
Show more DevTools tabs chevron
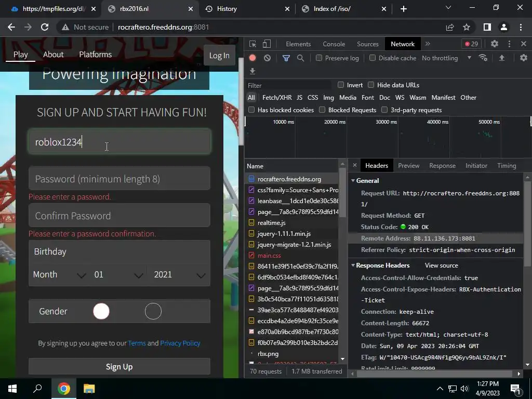click(x=428, y=44)
